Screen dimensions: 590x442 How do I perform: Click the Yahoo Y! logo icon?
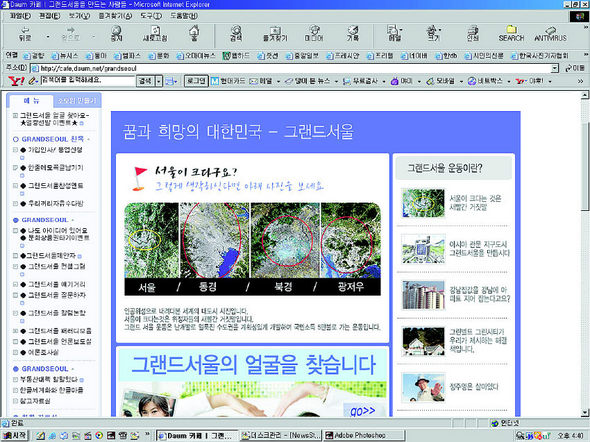(x=16, y=81)
